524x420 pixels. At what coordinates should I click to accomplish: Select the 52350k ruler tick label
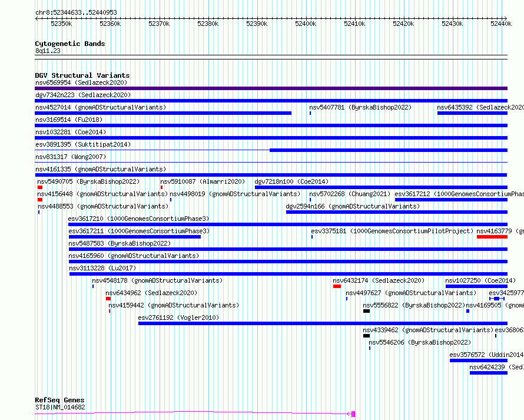pyautogui.click(x=61, y=24)
